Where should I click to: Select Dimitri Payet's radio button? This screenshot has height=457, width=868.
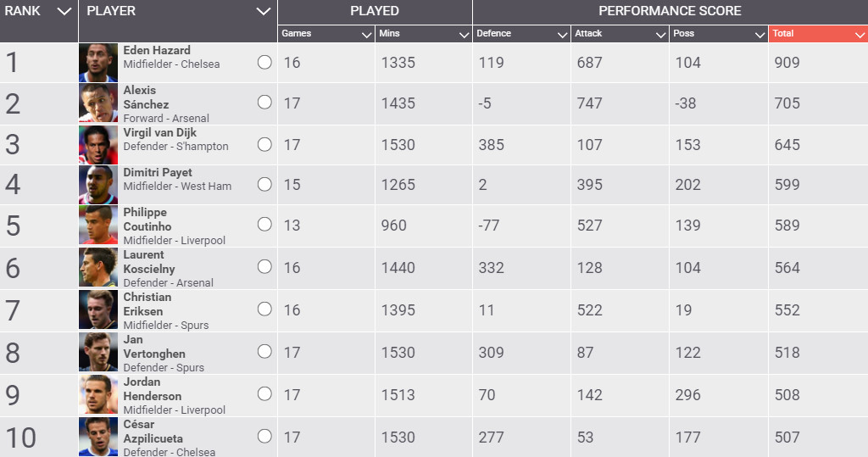264,184
